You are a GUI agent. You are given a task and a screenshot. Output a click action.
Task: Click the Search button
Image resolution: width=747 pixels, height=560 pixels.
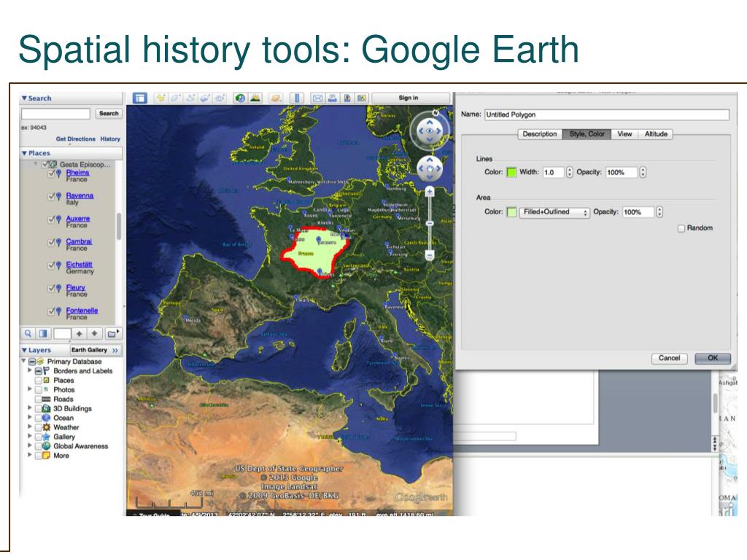109,114
